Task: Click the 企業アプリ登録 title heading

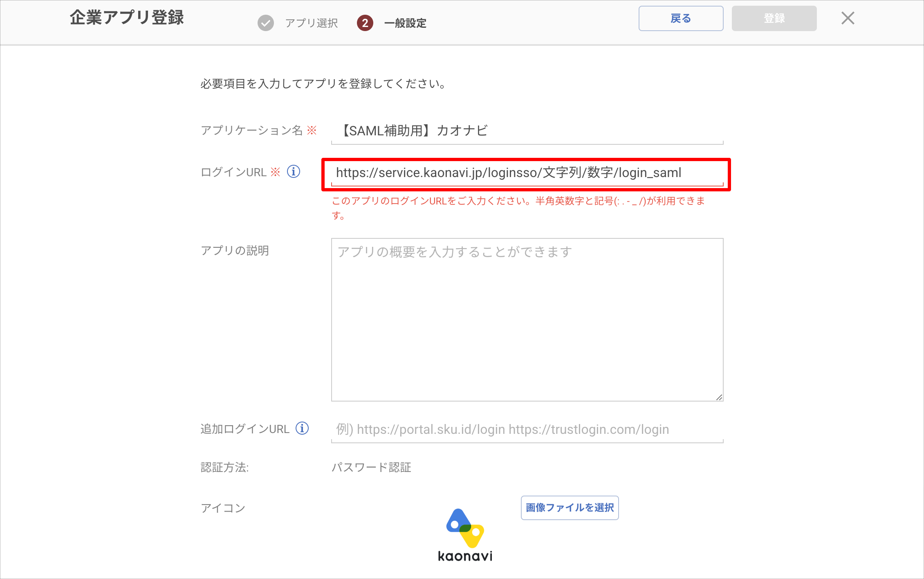Action: point(127,18)
